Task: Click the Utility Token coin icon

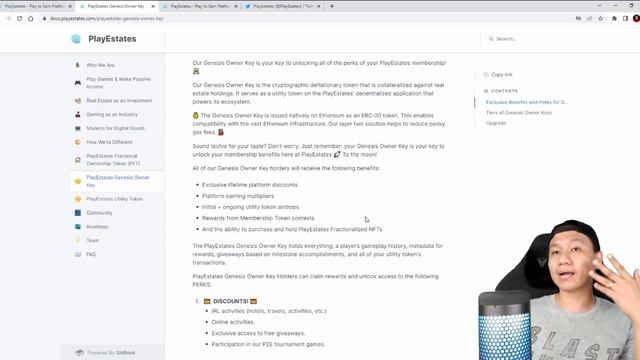Action: (x=78, y=199)
